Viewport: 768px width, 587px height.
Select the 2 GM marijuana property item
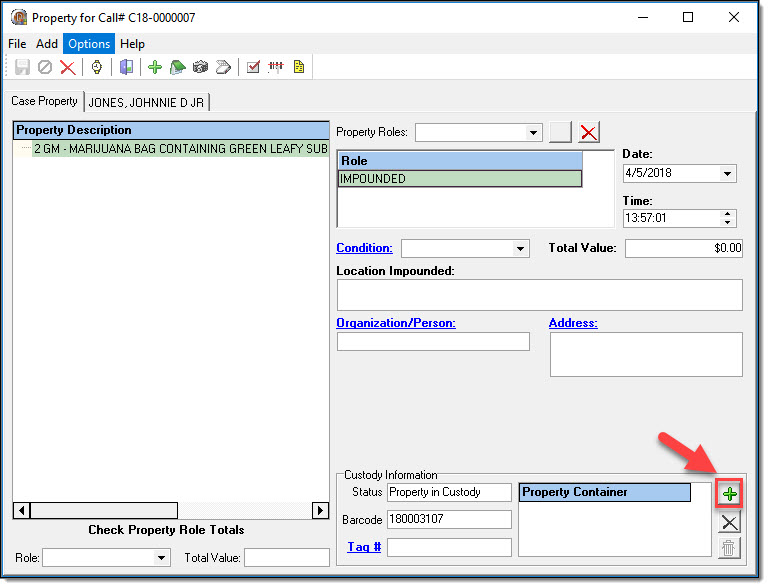[180, 148]
